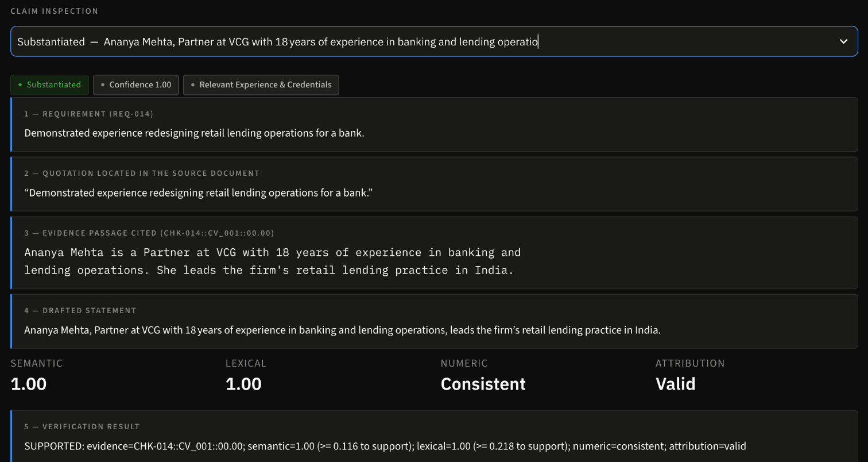Click the green dot on Substantiated badge
Screen dimensions: 868x462
coord(20,84)
